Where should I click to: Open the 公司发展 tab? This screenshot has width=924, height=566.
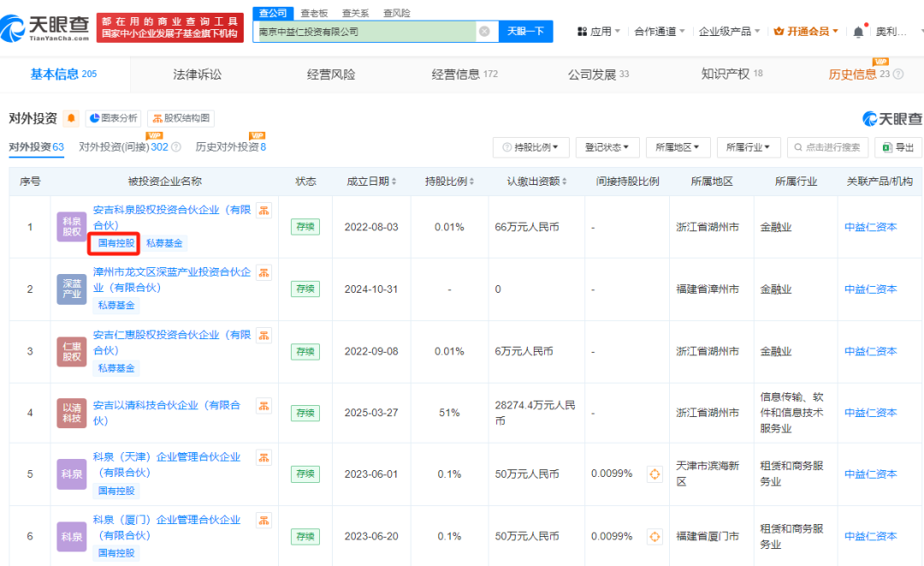tap(598, 74)
